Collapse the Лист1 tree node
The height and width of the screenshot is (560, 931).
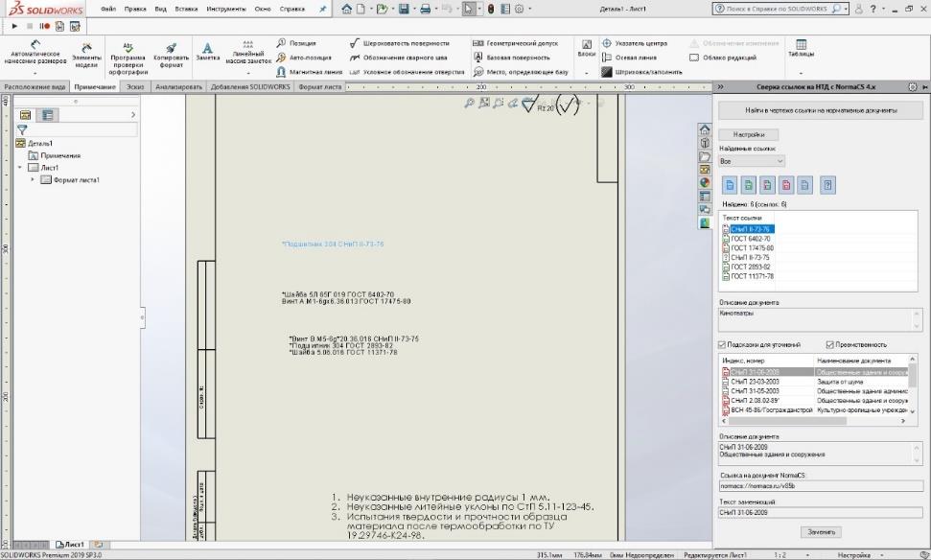20,168
